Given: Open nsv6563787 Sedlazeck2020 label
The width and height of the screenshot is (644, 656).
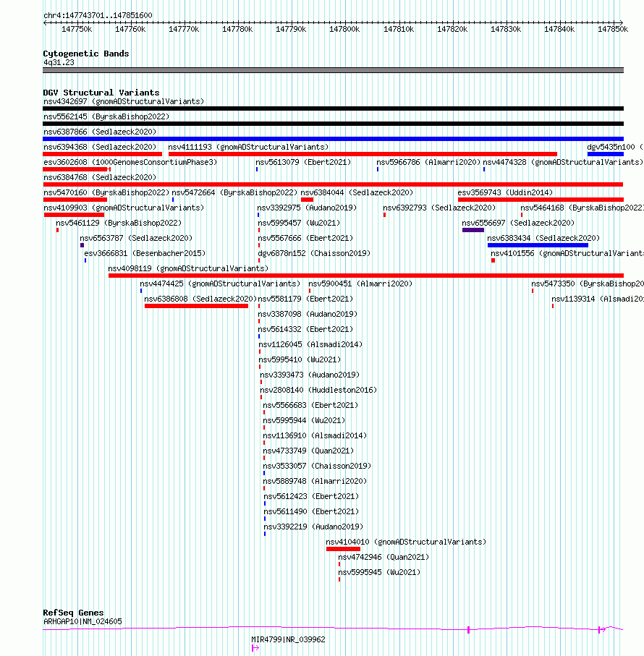Looking at the screenshot, I should click(136, 238).
